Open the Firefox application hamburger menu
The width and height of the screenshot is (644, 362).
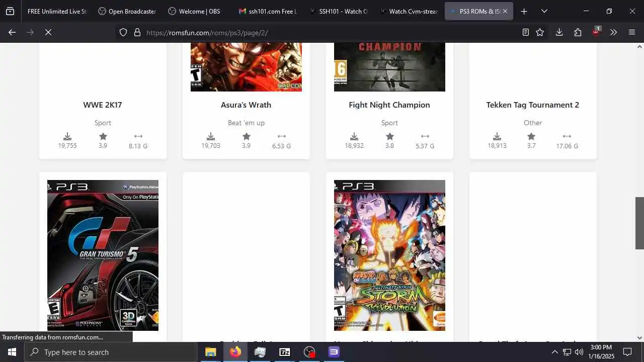[x=632, y=32]
